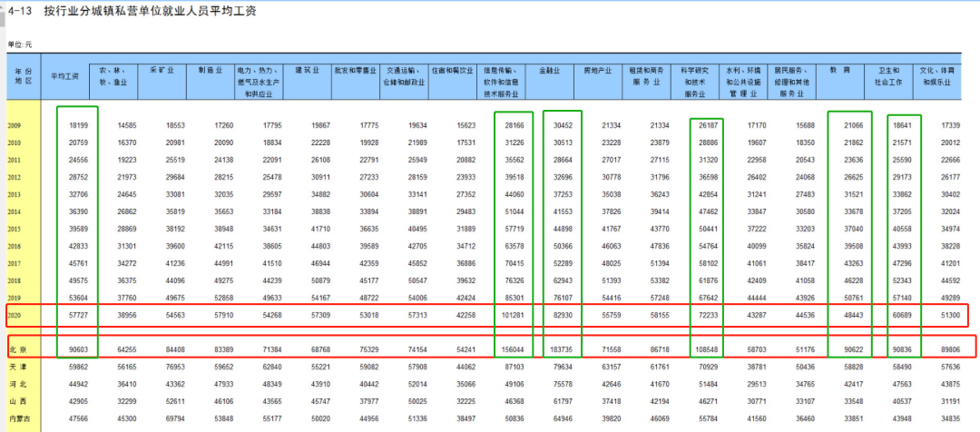Select the cell with value 156044

[514, 351]
